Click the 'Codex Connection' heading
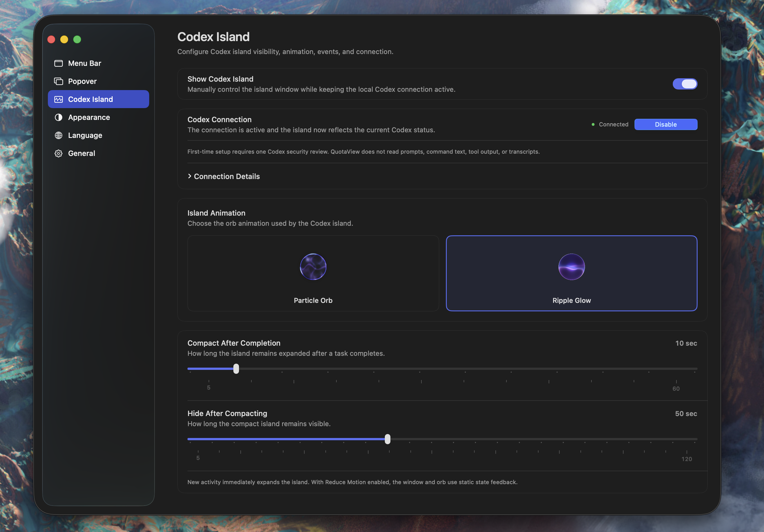The height and width of the screenshot is (532, 764). (x=219, y=119)
